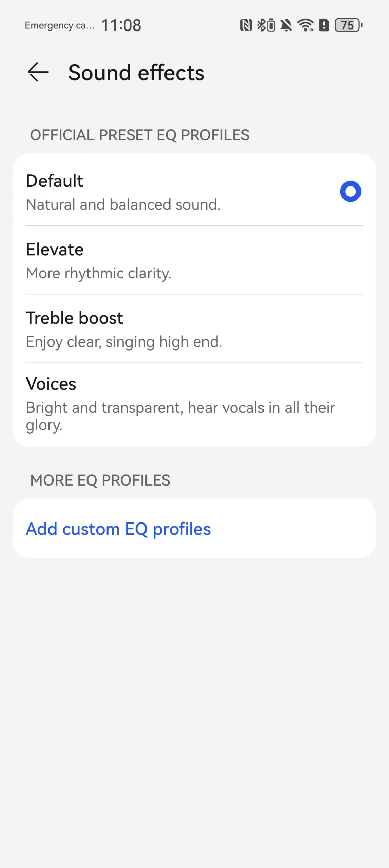The image size is (389, 868).
Task: Tap the muted bell notification icon
Action: click(x=286, y=25)
